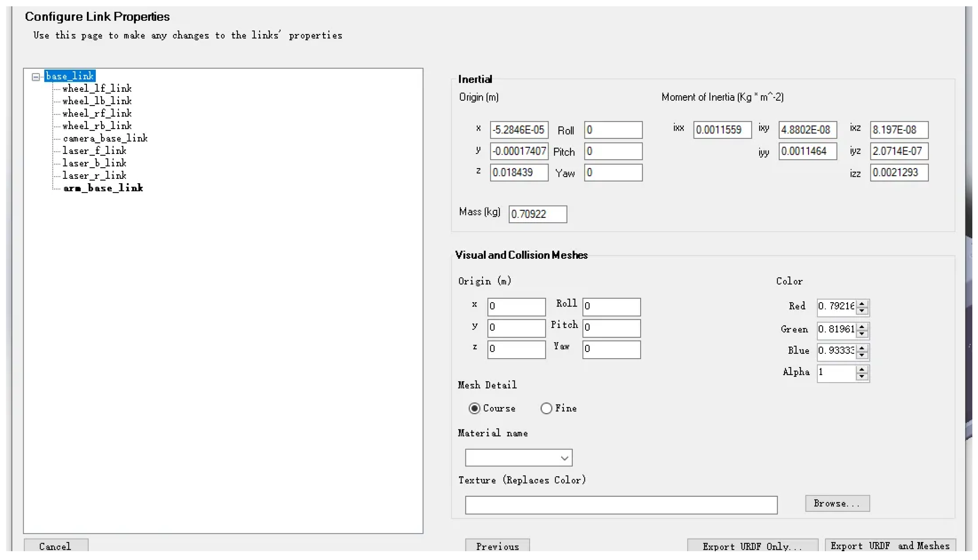Select base_link in the link tree
Image resolution: width=978 pixels, height=560 pixels.
[x=70, y=76]
